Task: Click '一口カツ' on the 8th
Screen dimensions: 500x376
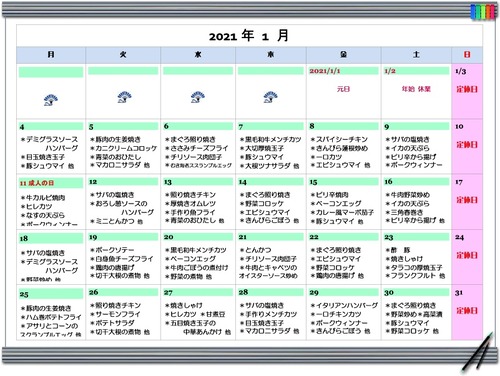Action: 329,157
